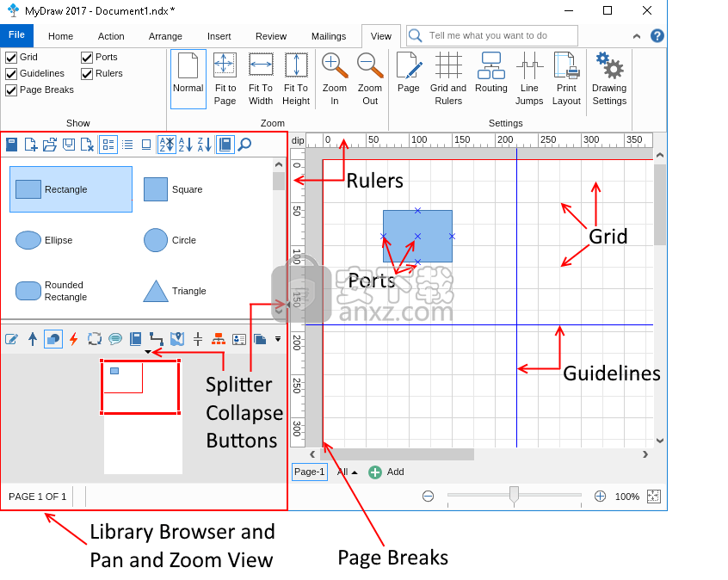The width and height of the screenshot is (728, 580).
Task: Toggle the highlighted library book button
Action: 225,145
